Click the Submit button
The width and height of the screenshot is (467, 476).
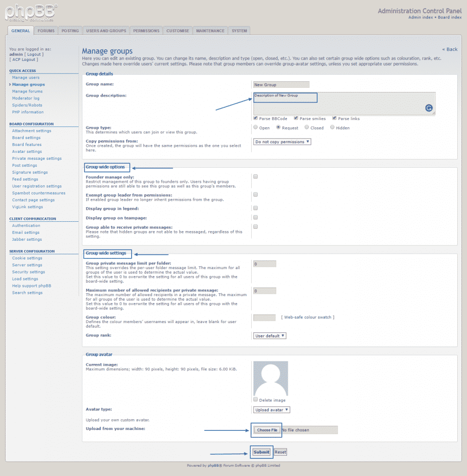[261, 451]
